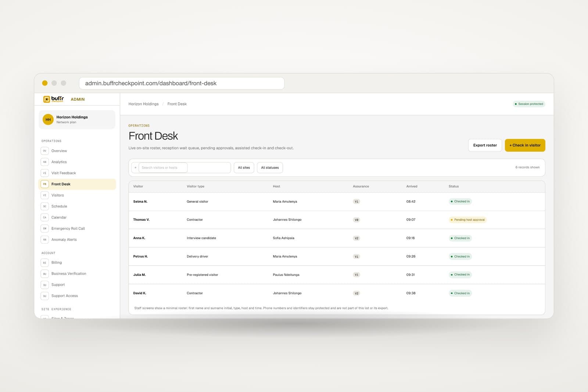This screenshot has width=588, height=392.
Task: Click the icon beside Visit Feedback
Action: pyautogui.click(x=45, y=173)
